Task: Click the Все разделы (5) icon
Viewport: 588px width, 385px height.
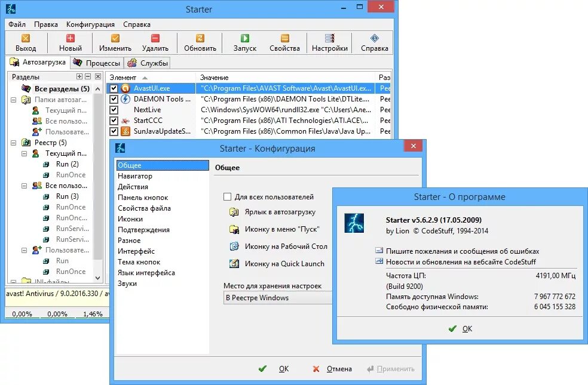Action: (x=26, y=89)
